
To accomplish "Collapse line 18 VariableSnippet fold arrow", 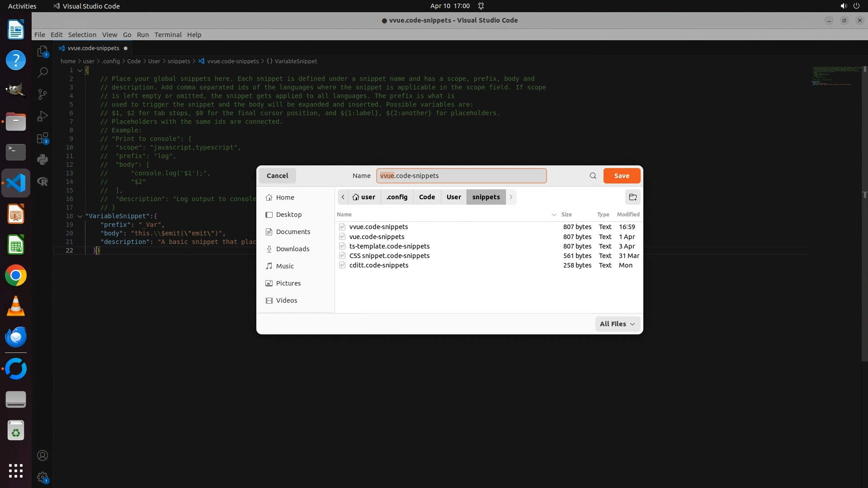I will tap(80, 216).
